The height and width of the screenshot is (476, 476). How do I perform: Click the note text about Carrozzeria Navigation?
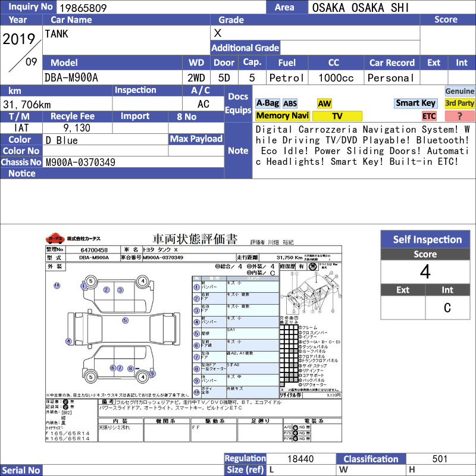(362, 145)
